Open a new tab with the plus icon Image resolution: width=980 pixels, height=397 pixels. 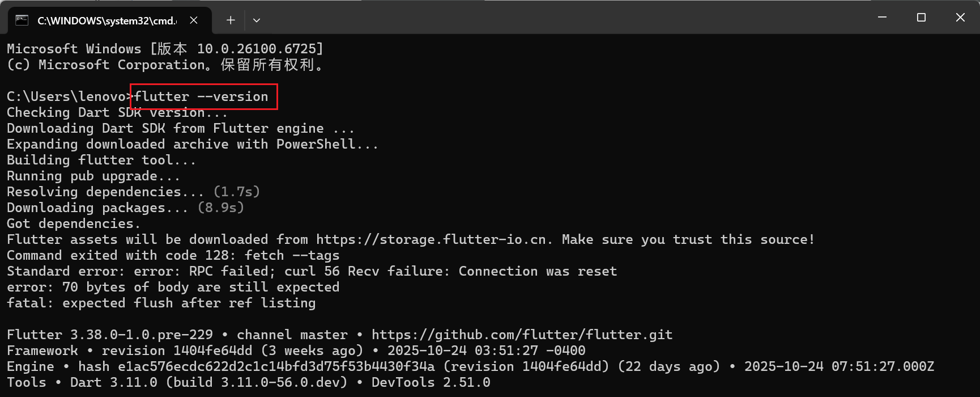pyautogui.click(x=231, y=19)
